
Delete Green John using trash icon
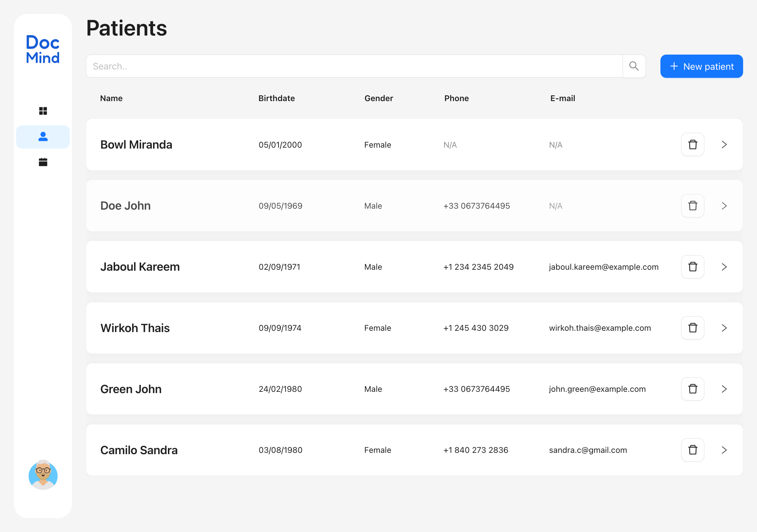pyautogui.click(x=693, y=389)
